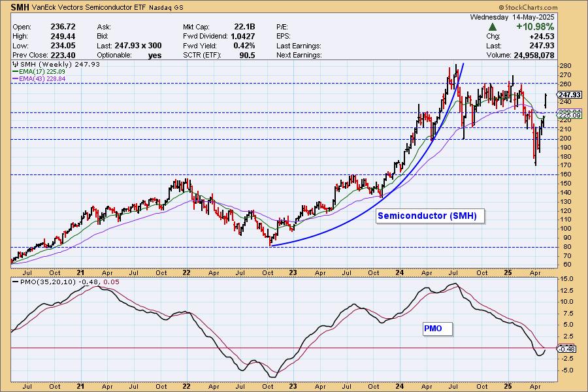Click the Prev Close value 223.40
Screen dimensions: 588x392
(x=63, y=55)
